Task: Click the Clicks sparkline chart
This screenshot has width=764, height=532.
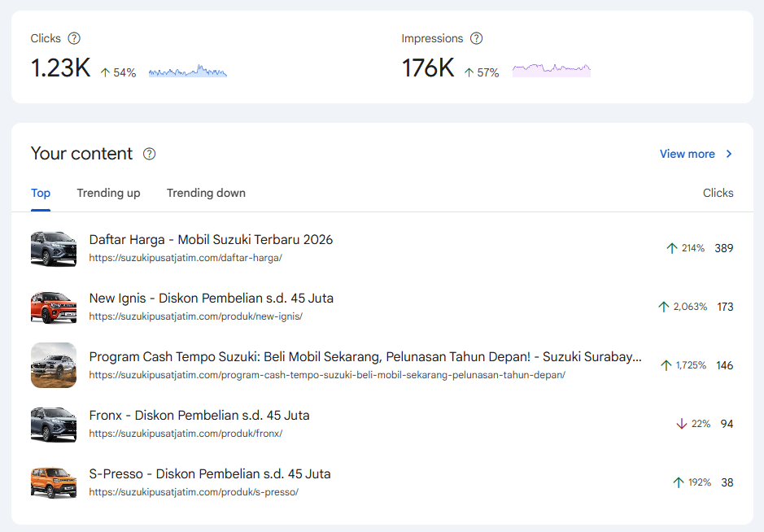Action: (187, 72)
